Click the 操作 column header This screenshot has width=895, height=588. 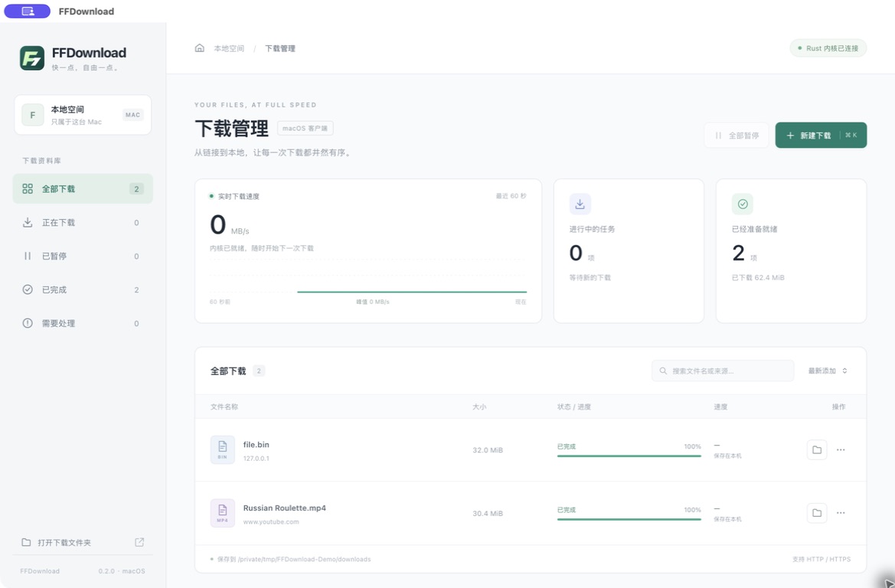(838, 407)
